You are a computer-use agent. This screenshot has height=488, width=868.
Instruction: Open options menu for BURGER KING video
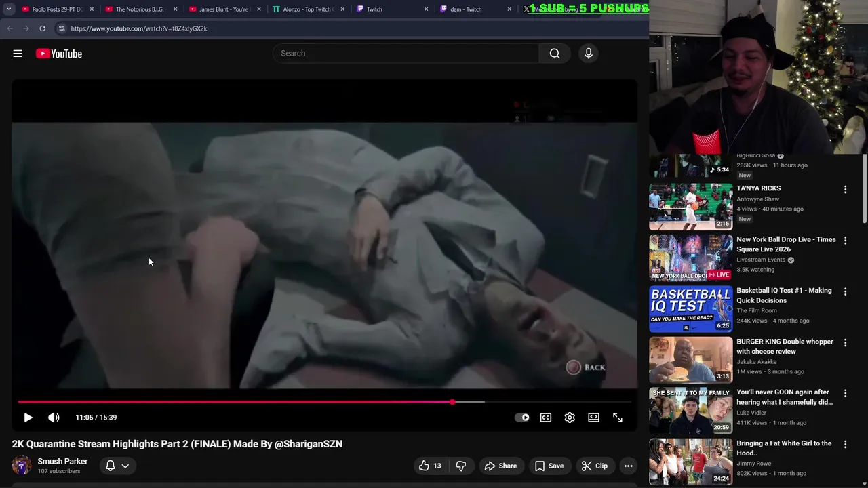coord(845,343)
